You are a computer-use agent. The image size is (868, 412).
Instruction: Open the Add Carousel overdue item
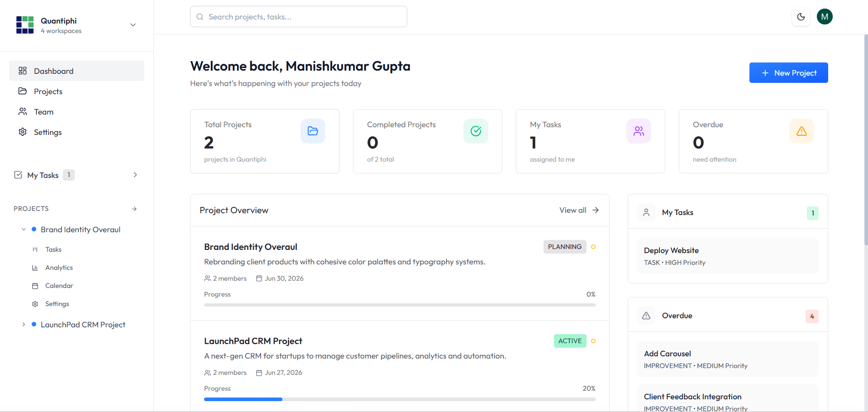point(728,359)
